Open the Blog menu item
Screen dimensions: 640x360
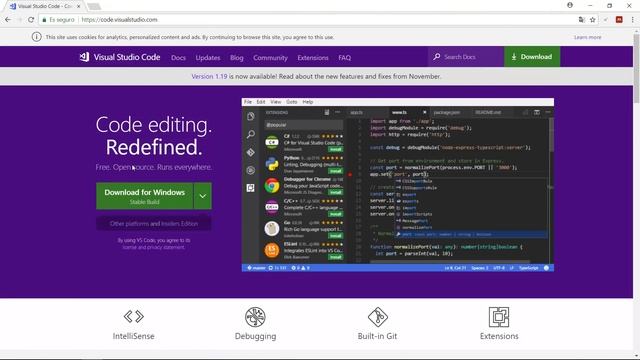(x=237, y=58)
